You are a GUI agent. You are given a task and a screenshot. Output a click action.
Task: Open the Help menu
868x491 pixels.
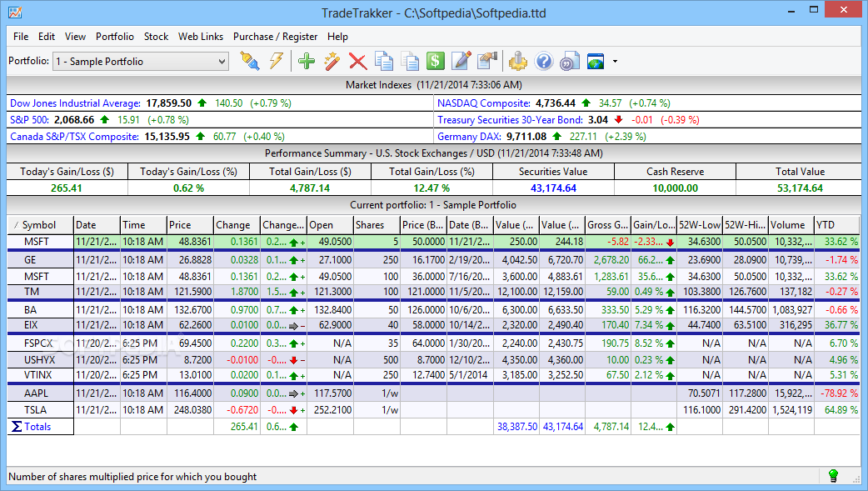click(x=337, y=37)
